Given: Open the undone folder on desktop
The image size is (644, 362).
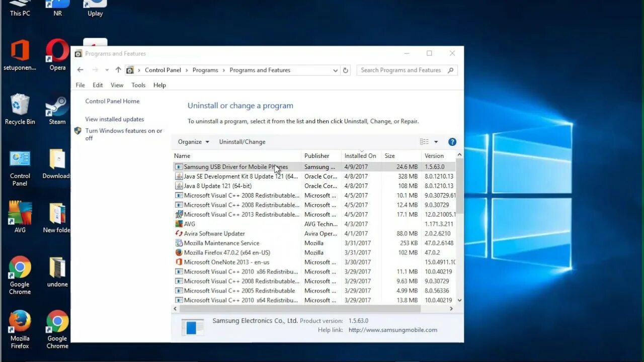Looking at the screenshot, I should [x=57, y=272].
